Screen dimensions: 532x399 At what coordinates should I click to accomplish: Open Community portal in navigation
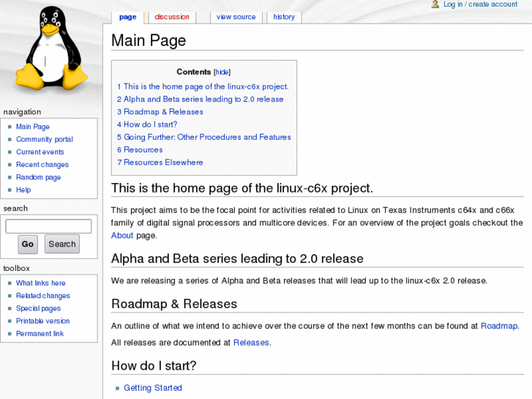(x=45, y=139)
